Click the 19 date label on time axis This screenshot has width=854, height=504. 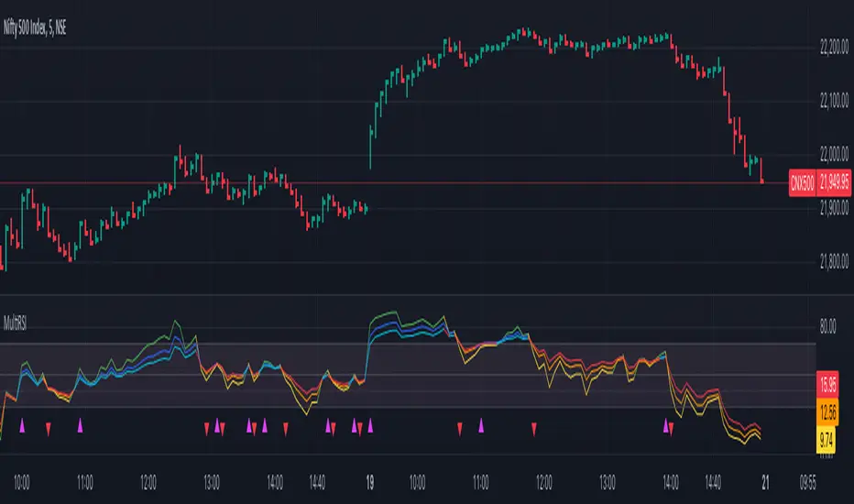[x=370, y=482]
